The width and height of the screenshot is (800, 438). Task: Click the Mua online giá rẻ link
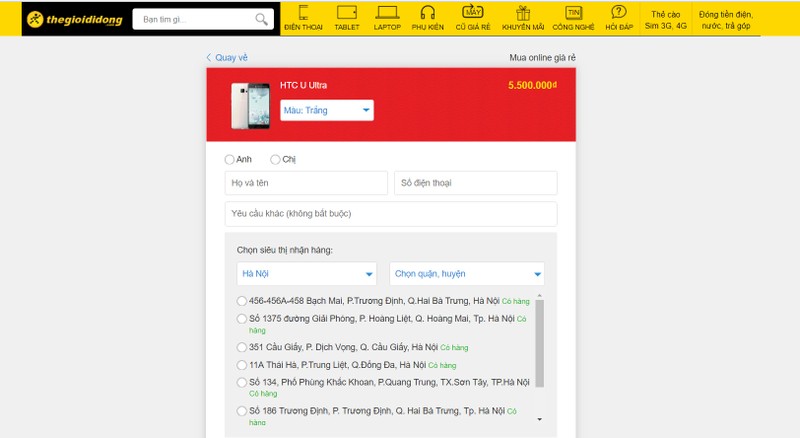[543, 57]
